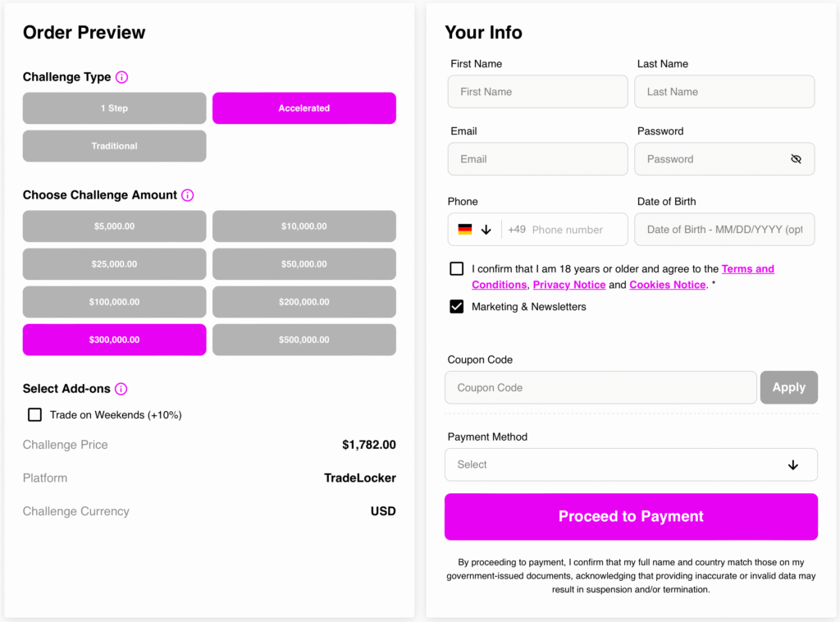Click info icon next to Challenge Type
The image size is (840, 622).
(x=121, y=77)
